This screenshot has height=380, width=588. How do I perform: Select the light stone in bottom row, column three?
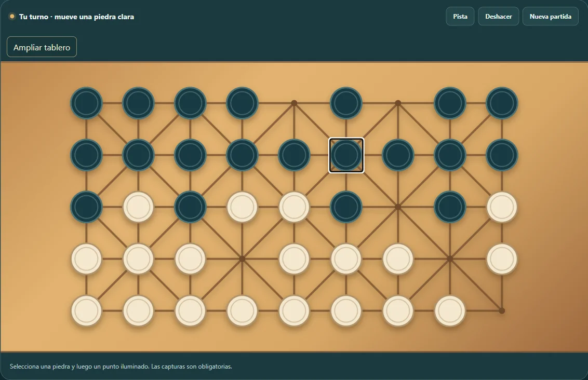tap(190, 310)
